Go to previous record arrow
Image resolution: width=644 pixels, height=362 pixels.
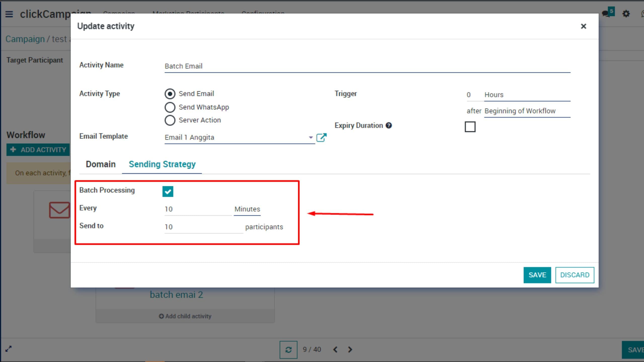tap(335, 349)
